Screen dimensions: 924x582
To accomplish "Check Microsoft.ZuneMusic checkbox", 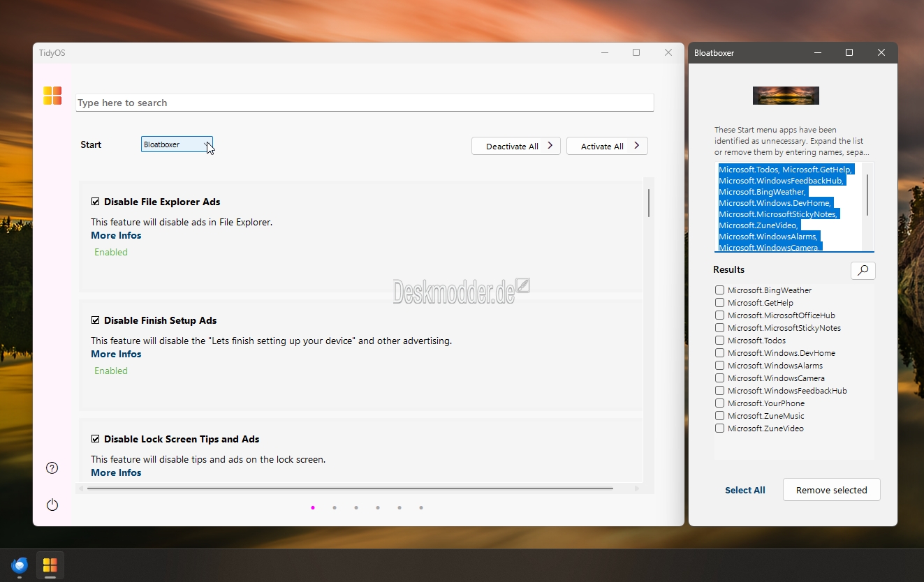I will pyautogui.click(x=719, y=416).
